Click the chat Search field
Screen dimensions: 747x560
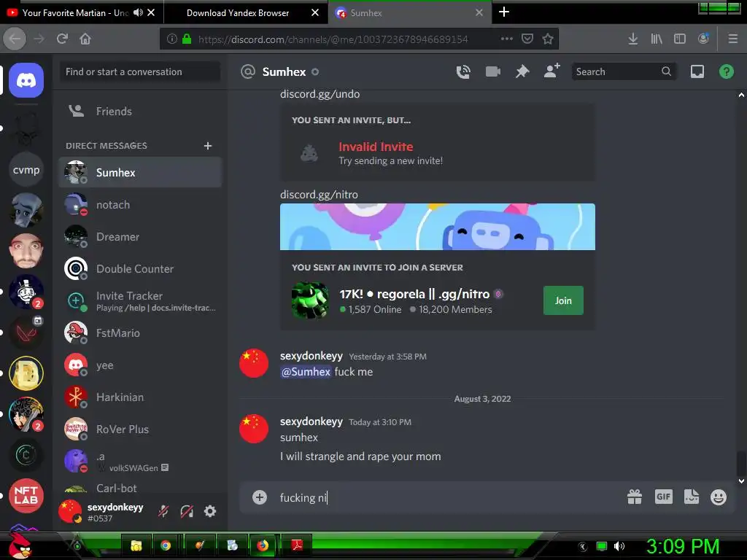[624, 71]
